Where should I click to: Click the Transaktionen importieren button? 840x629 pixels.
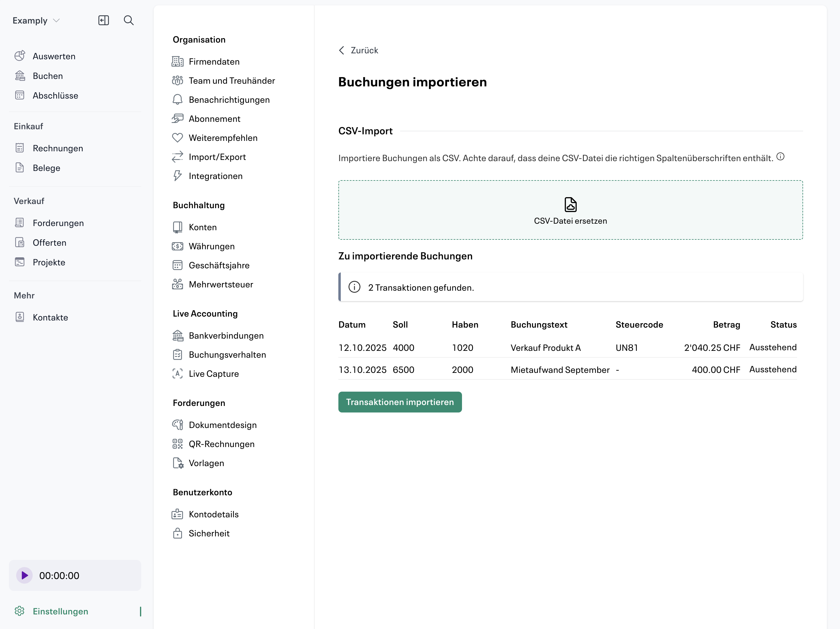(x=399, y=402)
